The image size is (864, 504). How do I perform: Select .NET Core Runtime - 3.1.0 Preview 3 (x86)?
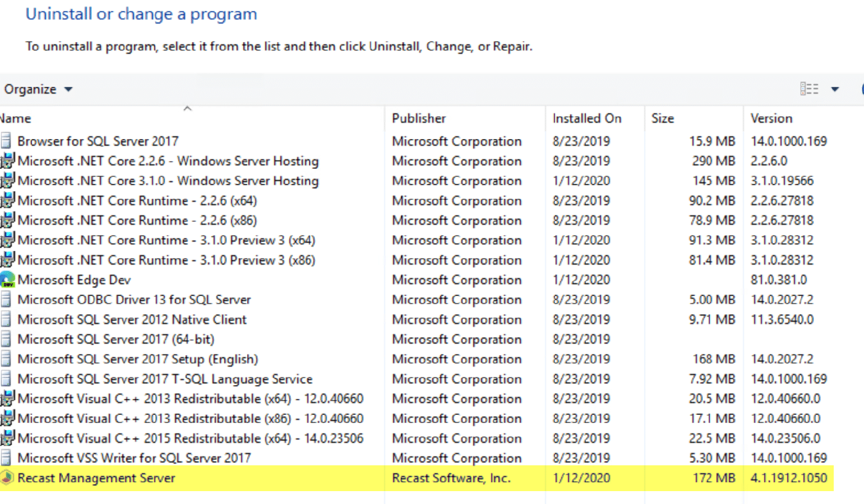167,260
